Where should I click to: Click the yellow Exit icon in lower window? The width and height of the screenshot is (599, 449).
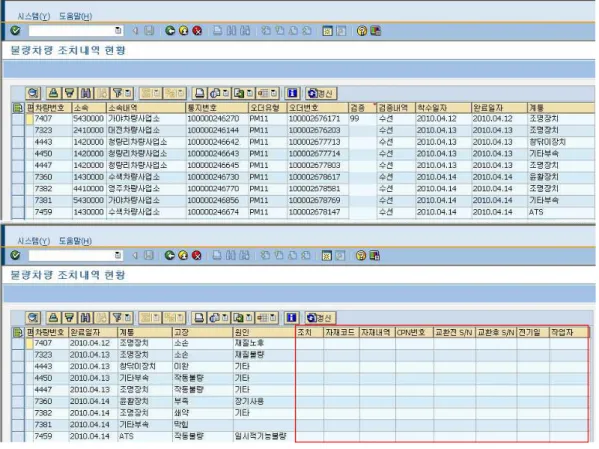[x=183, y=255]
